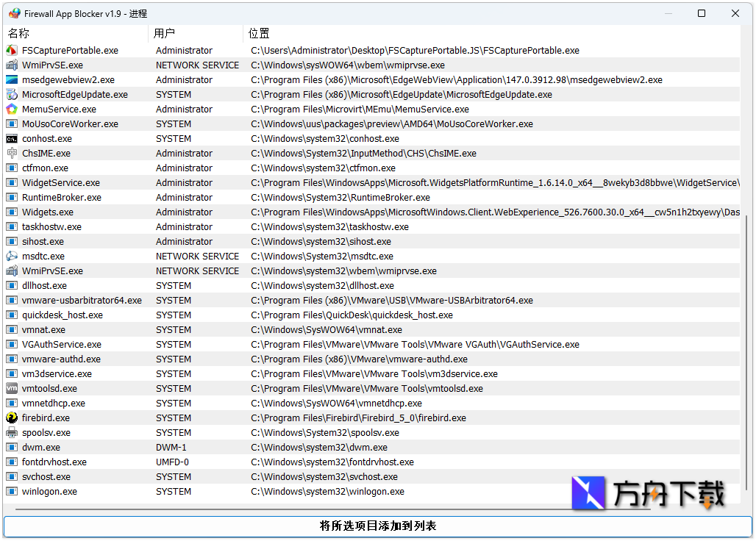Click path C:\Windows\SysWOW64\vmnat.exe
The width and height of the screenshot is (756, 541).
pyautogui.click(x=327, y=329)
